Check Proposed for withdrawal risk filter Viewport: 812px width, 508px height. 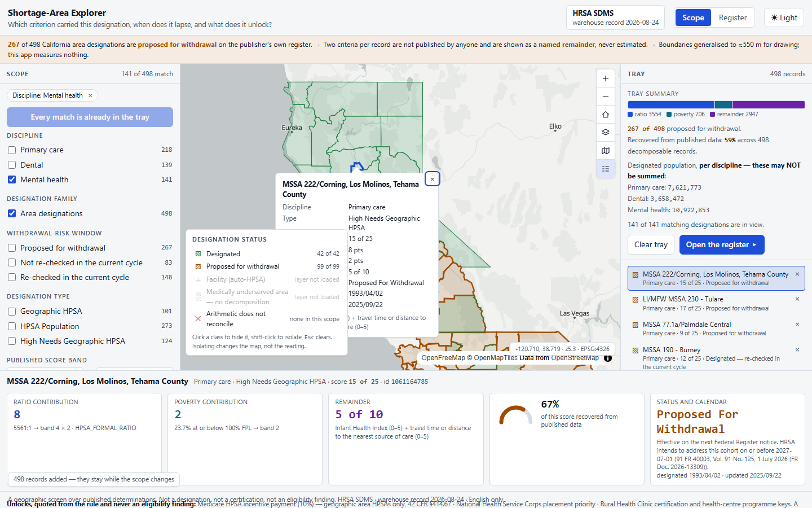(x=12, y=248)
